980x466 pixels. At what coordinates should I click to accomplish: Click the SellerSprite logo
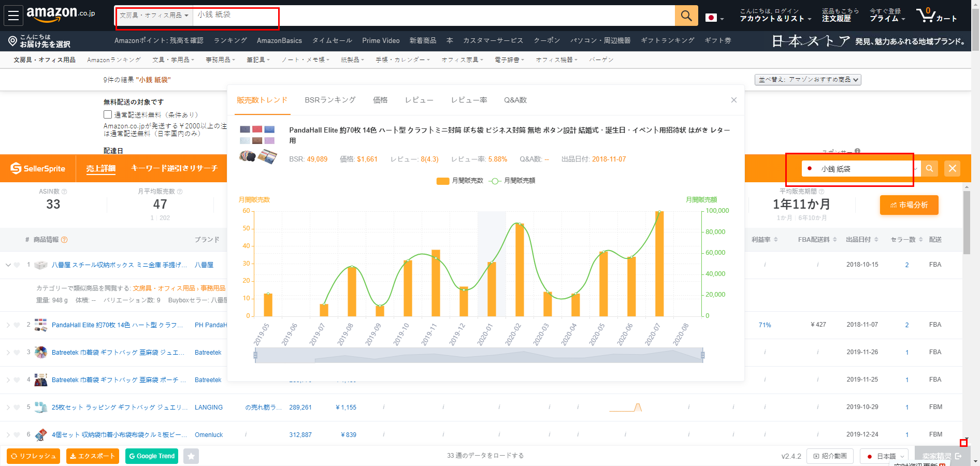click(x=38, y=168)
